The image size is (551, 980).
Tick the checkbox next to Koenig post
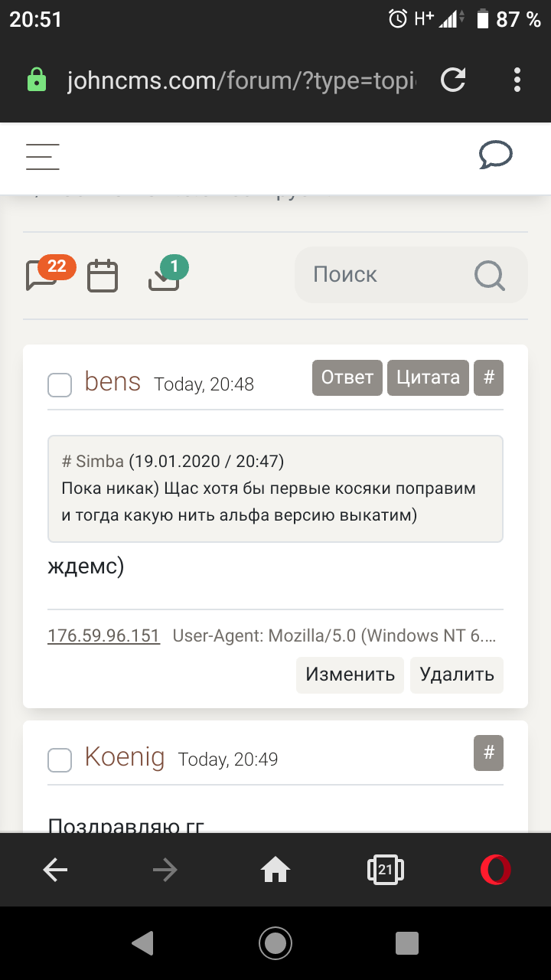point(60,760)
